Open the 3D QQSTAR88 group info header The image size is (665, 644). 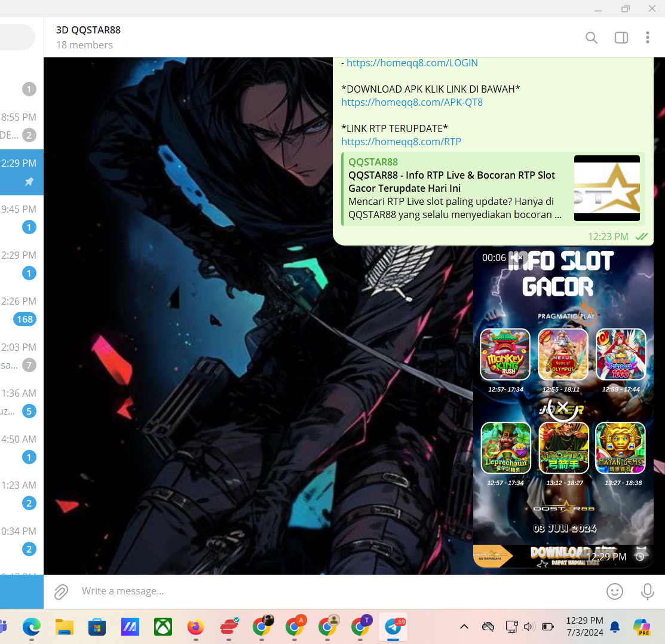88,30
